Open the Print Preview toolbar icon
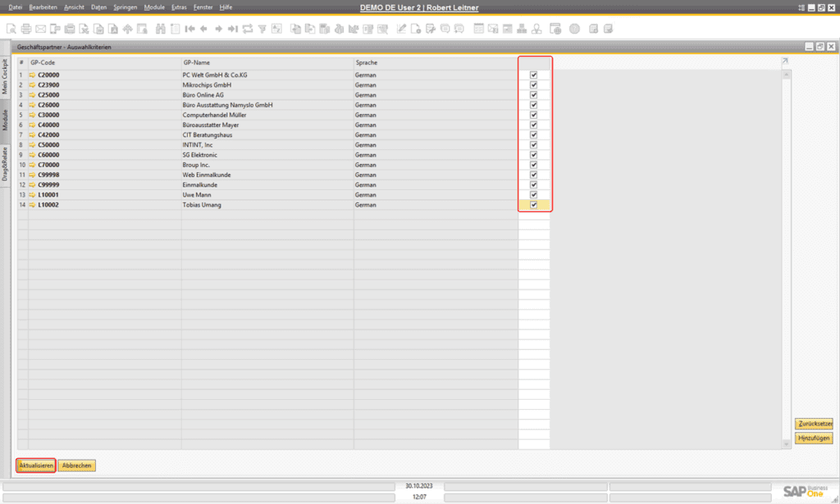 point(10,29)
